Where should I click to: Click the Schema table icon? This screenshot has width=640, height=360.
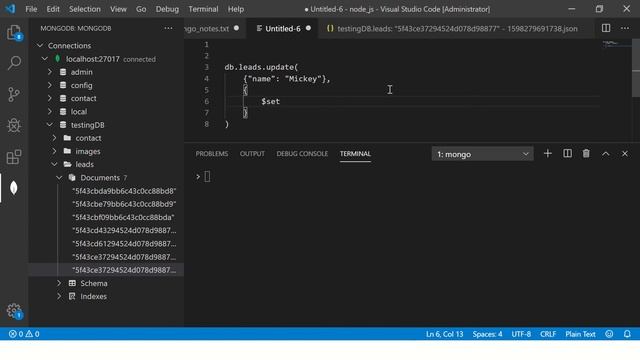72,283
